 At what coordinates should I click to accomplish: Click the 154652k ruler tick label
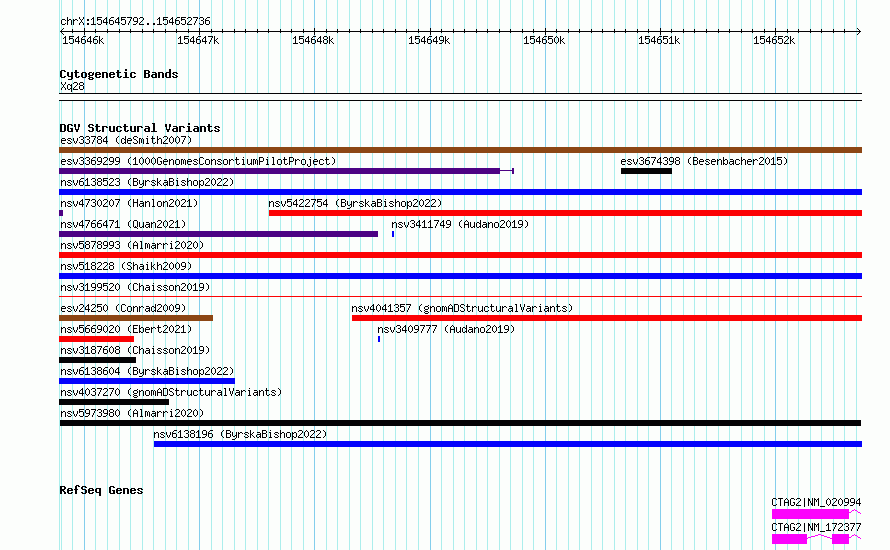[774, 40]
